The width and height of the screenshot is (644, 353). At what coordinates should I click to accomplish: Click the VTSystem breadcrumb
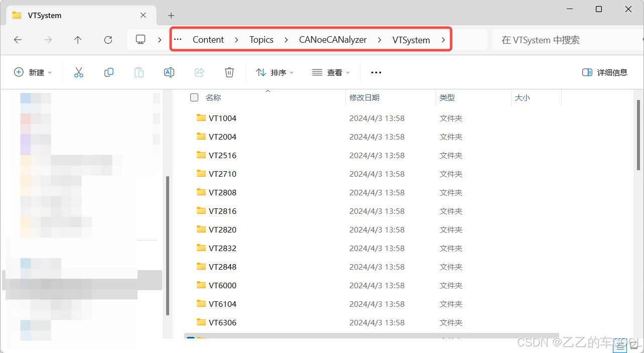click(x=411, y=40)
